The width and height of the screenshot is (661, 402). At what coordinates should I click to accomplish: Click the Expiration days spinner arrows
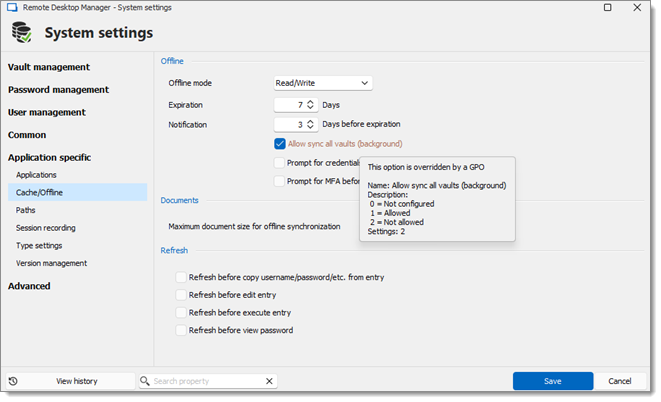[310, 105]
